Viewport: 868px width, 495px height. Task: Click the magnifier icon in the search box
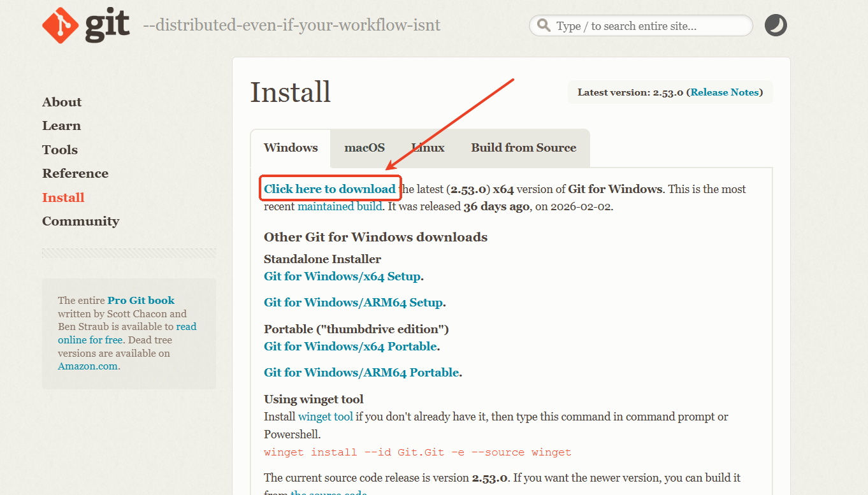544,25
